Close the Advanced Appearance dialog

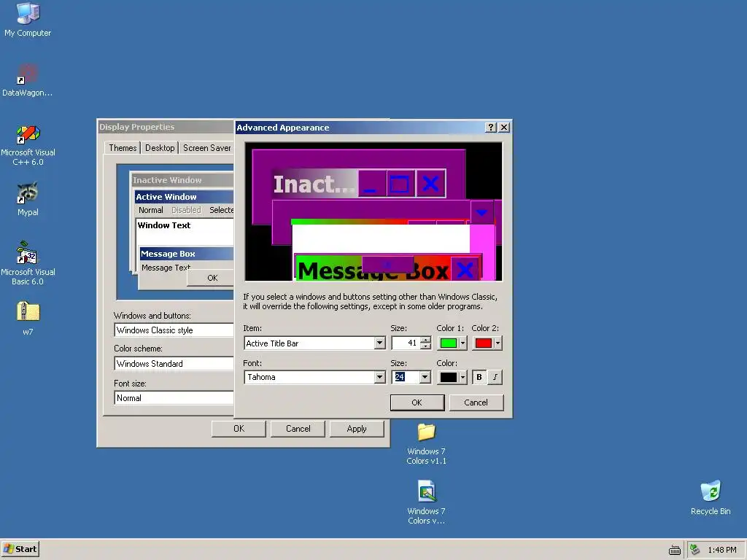coord(504,127)
